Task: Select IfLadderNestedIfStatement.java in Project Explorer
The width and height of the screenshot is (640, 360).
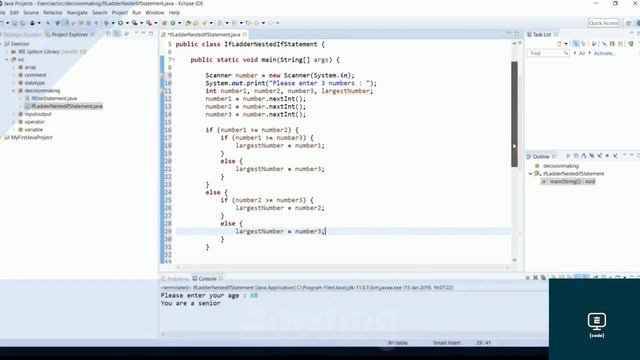Action: point(67,107)
